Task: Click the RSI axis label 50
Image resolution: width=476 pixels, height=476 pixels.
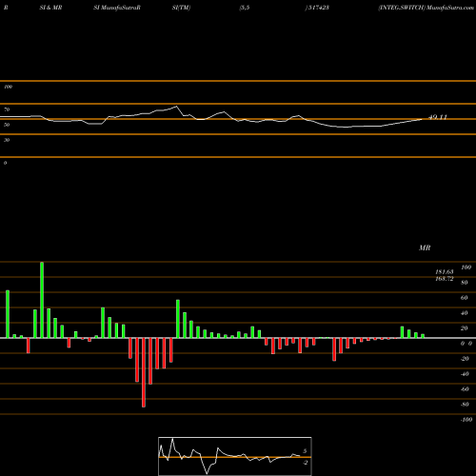Action: (x=7, y=125)
